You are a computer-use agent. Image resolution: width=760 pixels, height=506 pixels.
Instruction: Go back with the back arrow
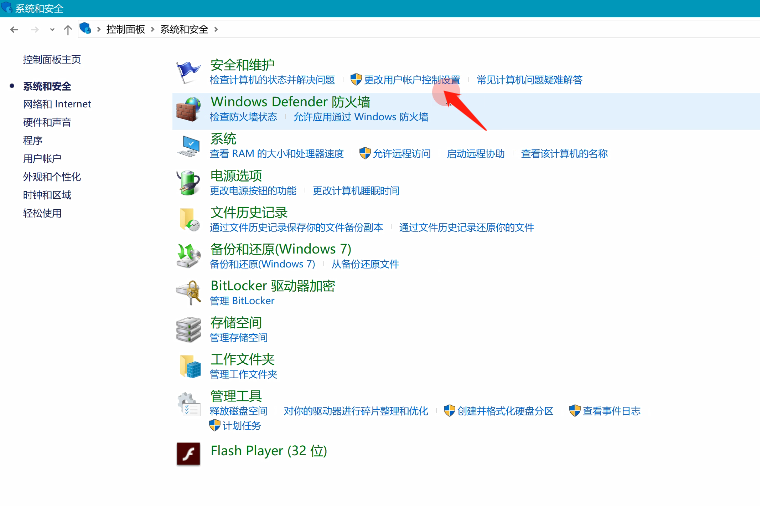[14, 30]
